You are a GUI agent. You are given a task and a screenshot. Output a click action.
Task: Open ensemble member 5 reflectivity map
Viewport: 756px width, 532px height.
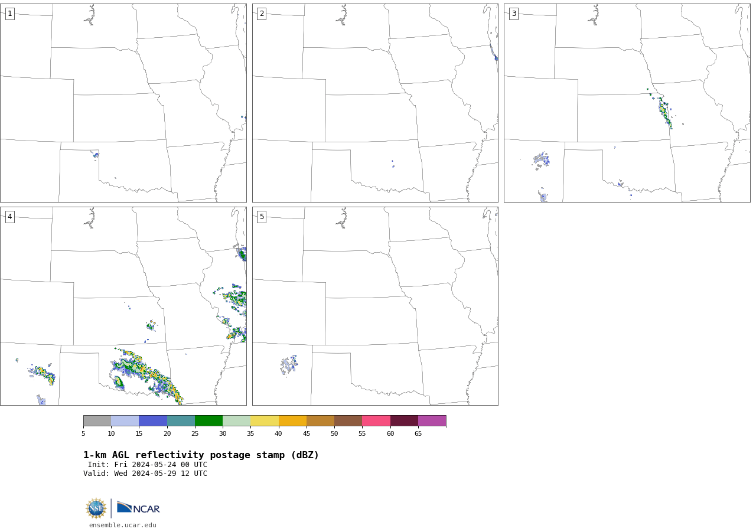tap(375, 306)
